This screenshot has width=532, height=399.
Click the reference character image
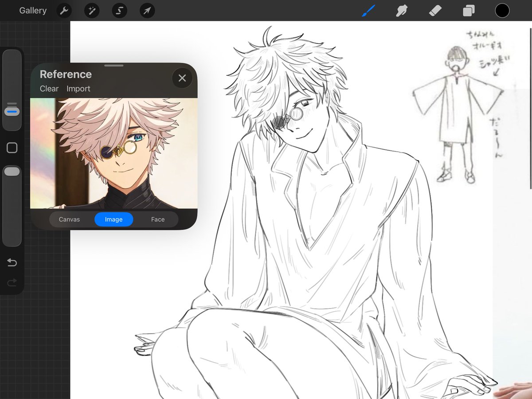point(114,153)
